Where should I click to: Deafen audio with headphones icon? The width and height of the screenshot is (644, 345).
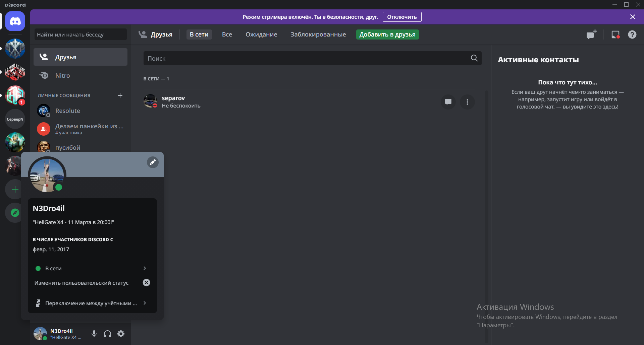coord(108,334)
